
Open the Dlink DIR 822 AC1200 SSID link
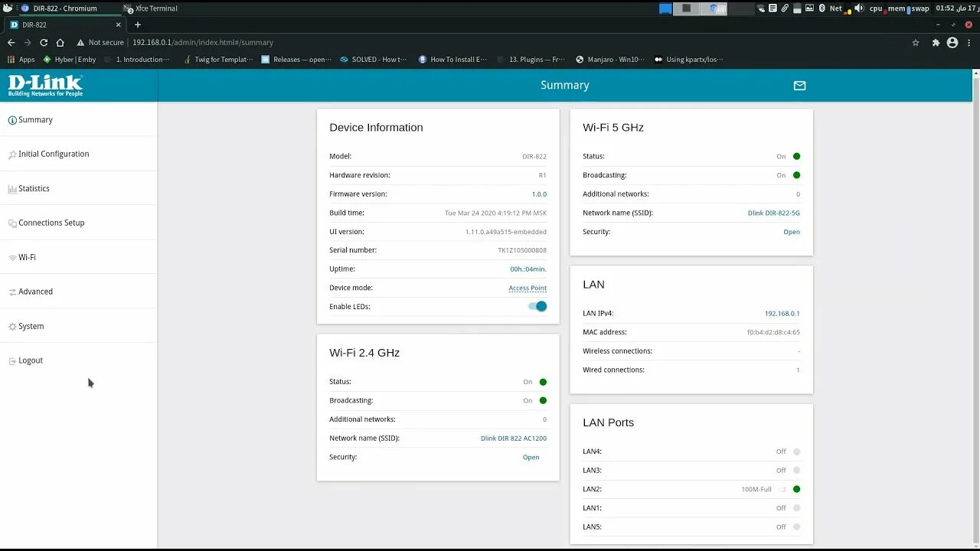[514, 439]
